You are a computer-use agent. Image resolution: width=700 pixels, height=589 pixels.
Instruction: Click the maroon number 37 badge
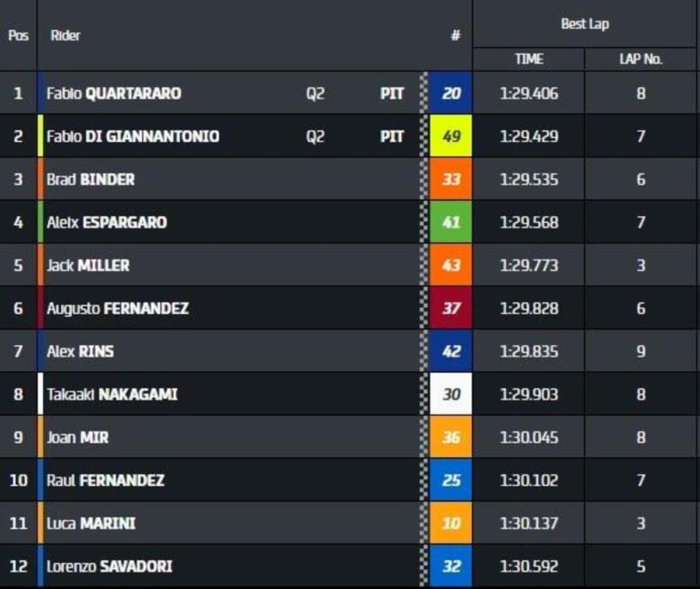pyautogui.click(x=451, y=308)
